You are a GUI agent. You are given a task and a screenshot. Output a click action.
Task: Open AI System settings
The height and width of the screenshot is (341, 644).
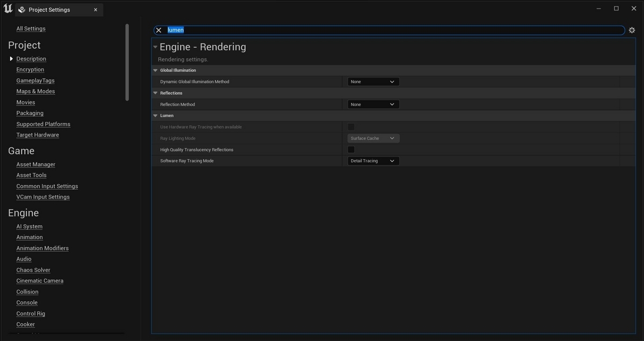click(30, 226)
